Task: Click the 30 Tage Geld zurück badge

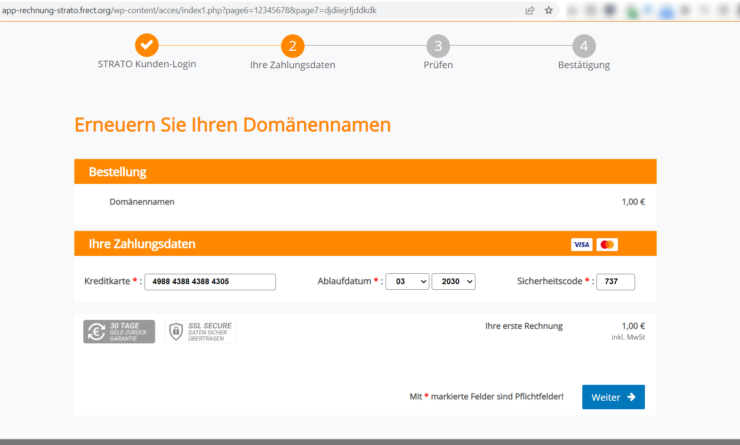Action: pyautogui.click(x=119, y=332)
